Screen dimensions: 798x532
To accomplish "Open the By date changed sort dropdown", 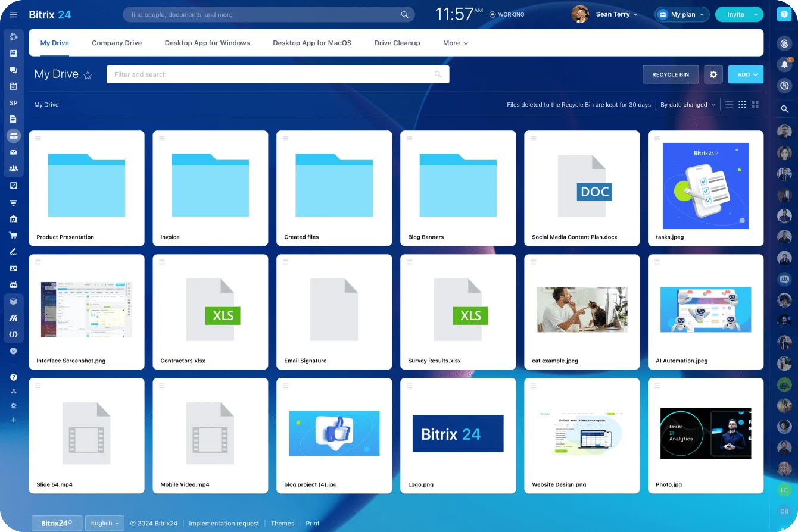I will tap(687, 104).
